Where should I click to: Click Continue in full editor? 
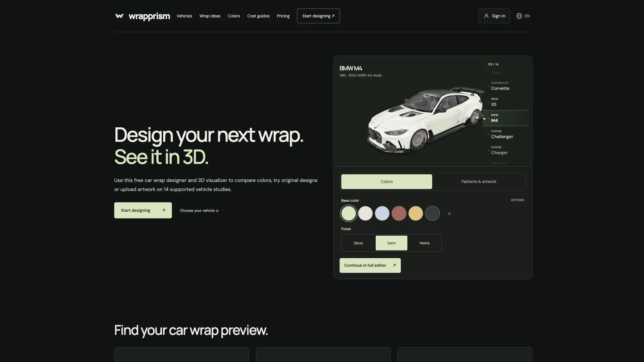[x=370, y=265]
